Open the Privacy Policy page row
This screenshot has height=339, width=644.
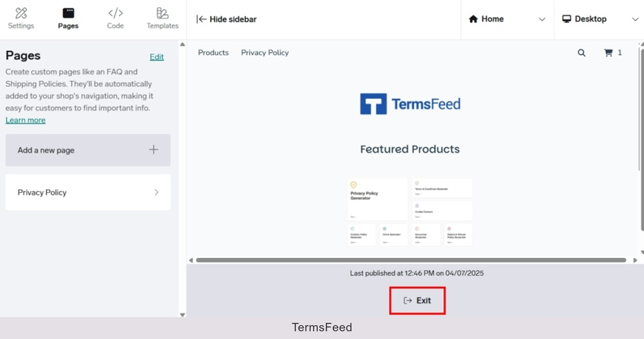pos(88,192)
